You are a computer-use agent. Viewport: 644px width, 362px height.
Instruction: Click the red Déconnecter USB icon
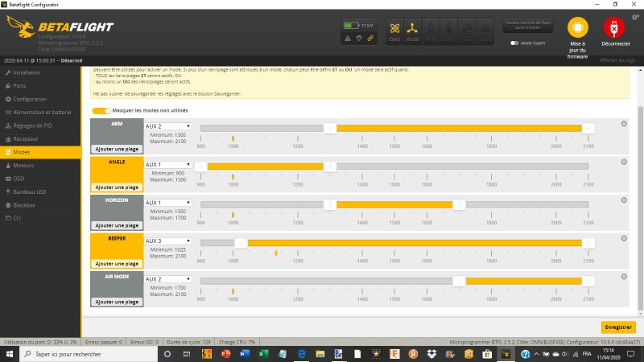click(x=615, y=27)
